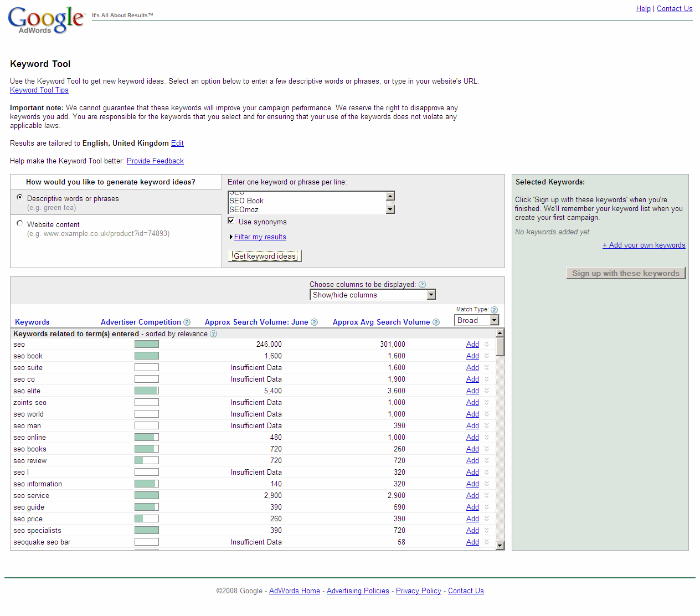
Task: Select Descriptive words or phrases option
Action: (19, 197)
